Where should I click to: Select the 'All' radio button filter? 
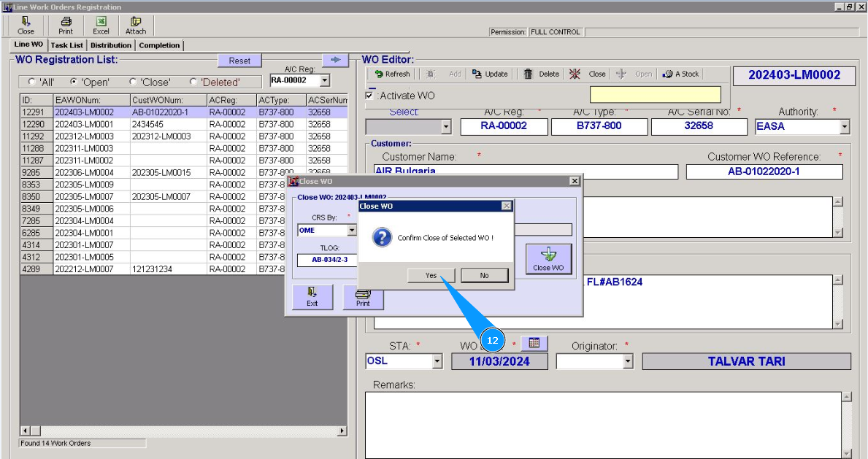tap(32, 82)
